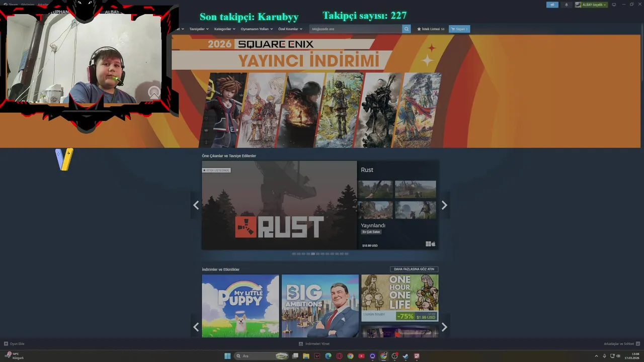This screenshot has height=362, width=644.
Task: Open the Windows Start menu
Action: (227, 356)
